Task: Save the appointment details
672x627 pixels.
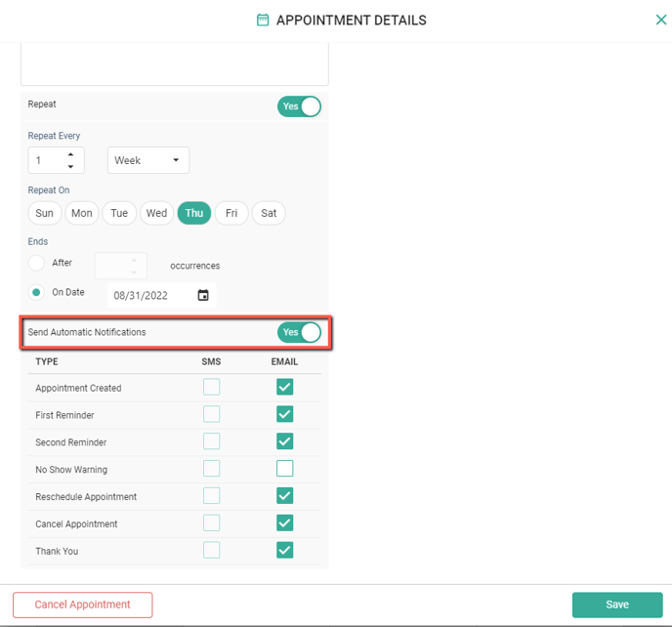Action: (616, 605)
